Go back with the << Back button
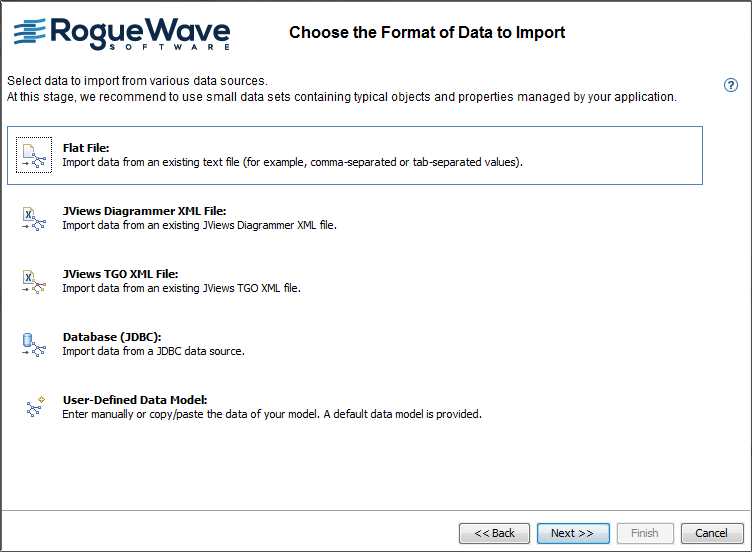Image resolution: width=752 pixels, height=552 pixels. (x=494, y=533)
